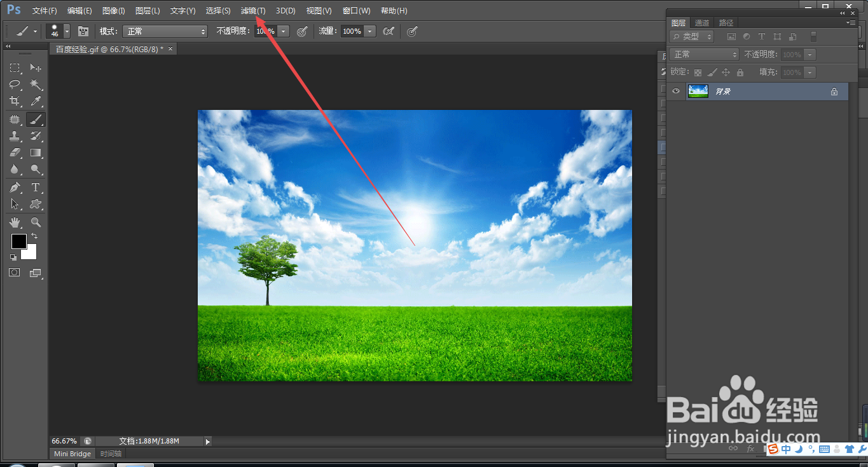
Task: Collapse the toolbox double-arrow
Action: click(x=8, y=46)
